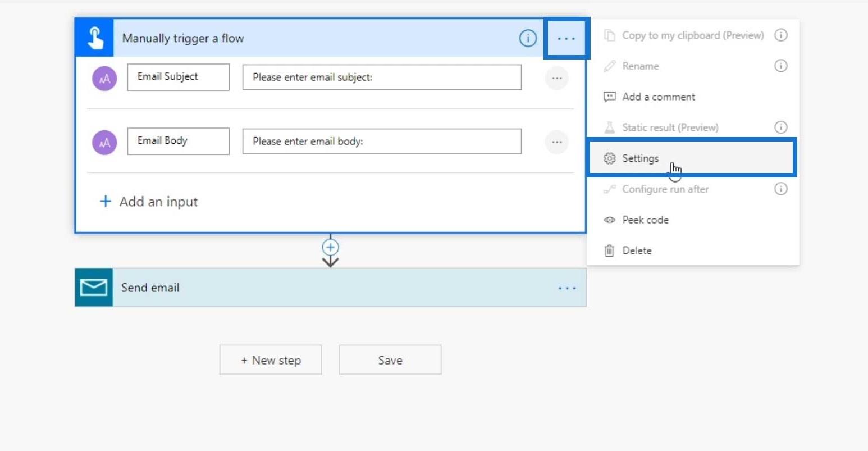Click the Email Body name field

click(x=179, y=141)
